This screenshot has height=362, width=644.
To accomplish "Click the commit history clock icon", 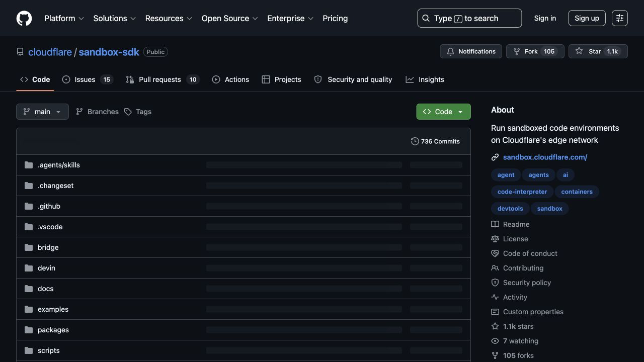I will pyautogui.click(x=415, y=141).
